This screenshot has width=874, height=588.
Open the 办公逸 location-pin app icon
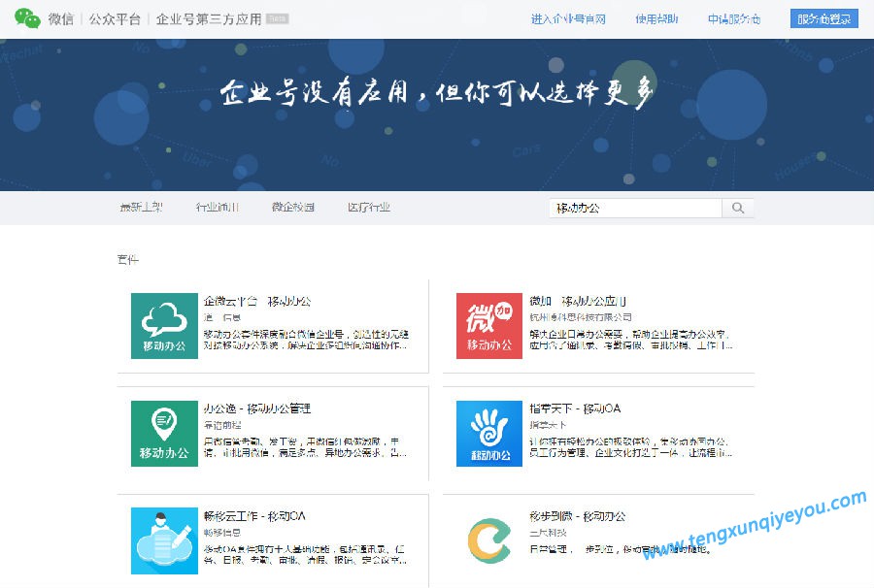point(164,433)
